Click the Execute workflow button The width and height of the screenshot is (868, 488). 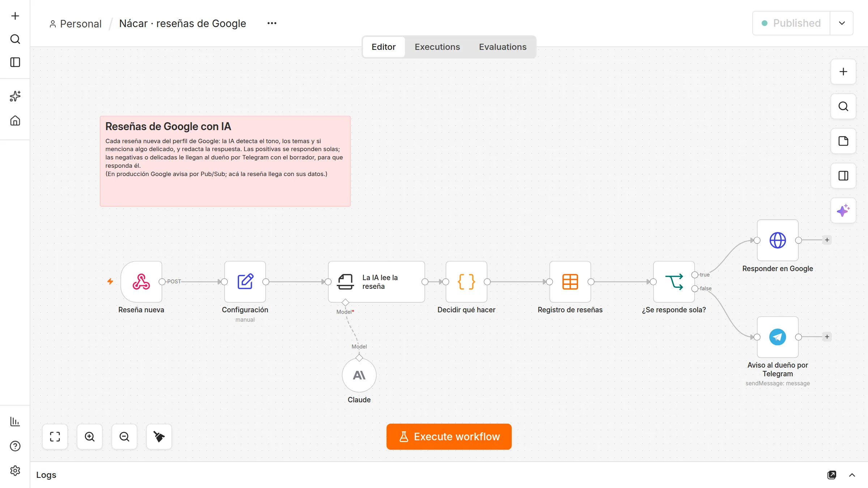[x=449, y=437]
